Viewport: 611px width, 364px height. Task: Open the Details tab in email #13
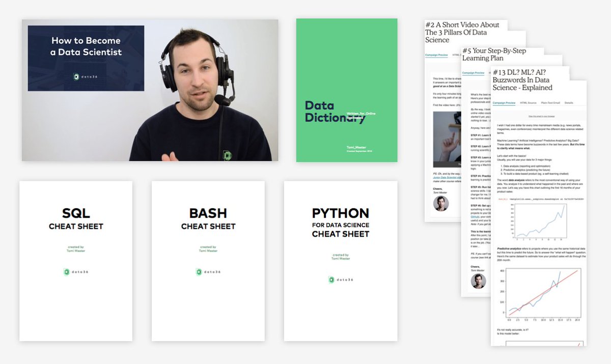coord(569,102)
